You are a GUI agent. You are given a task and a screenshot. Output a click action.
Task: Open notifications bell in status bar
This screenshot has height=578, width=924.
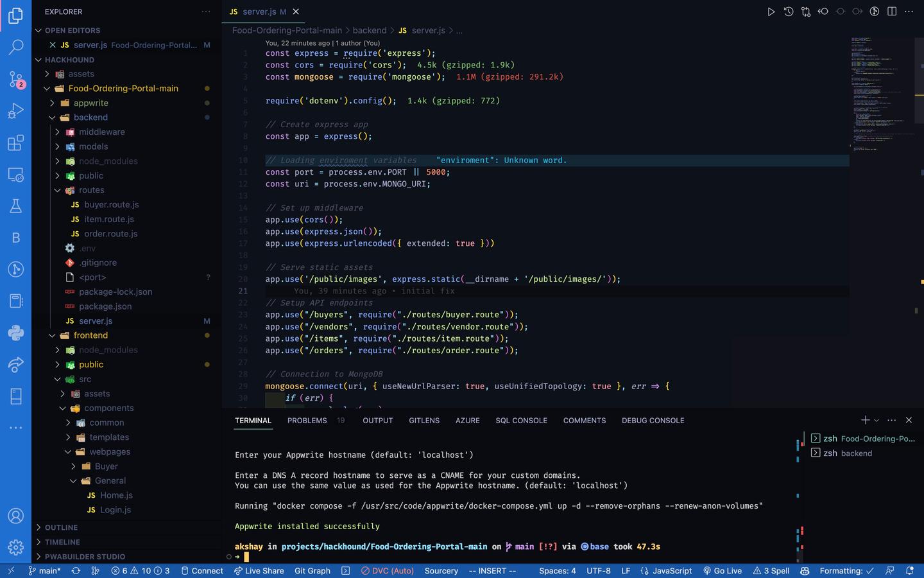(x=909, y=570)
